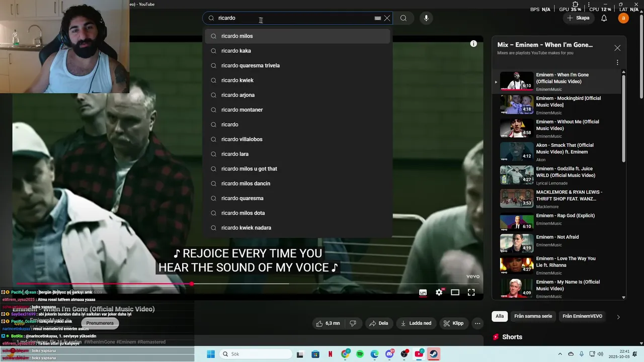Screen dimensions: 644x362
Task: Play "Eminem - Mockingbird" from the mix
Action: [557, 105]
